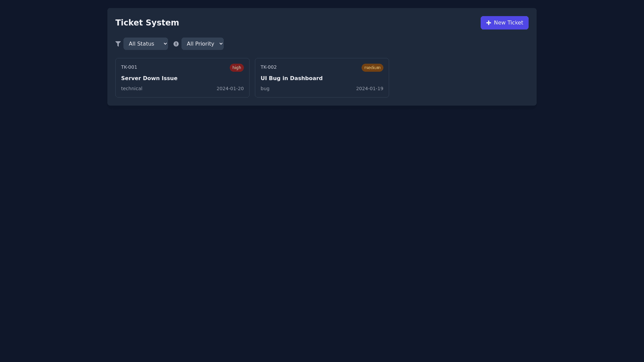This screenshot has width=644, height=362.
Task: Click the bug category label
Action: click(265, 89)
